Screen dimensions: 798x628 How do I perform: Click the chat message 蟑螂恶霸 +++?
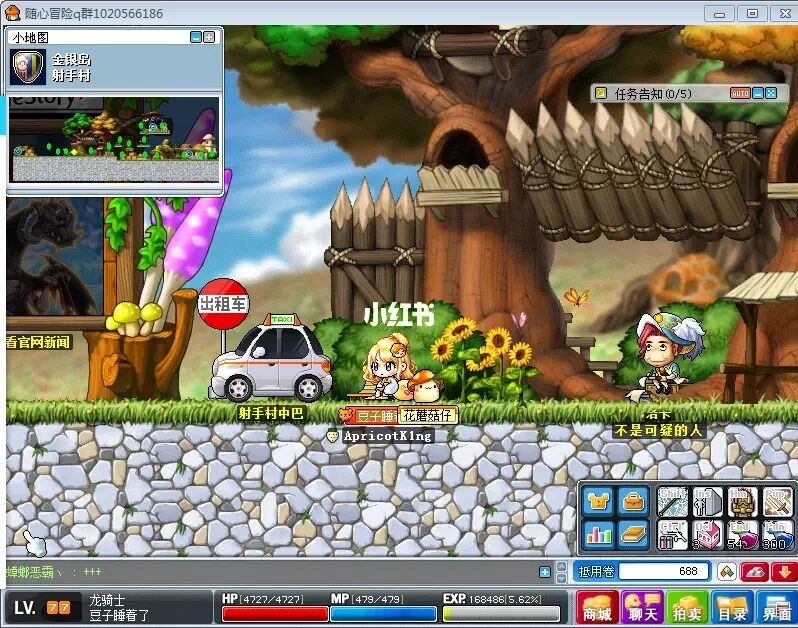pos(54,572)
